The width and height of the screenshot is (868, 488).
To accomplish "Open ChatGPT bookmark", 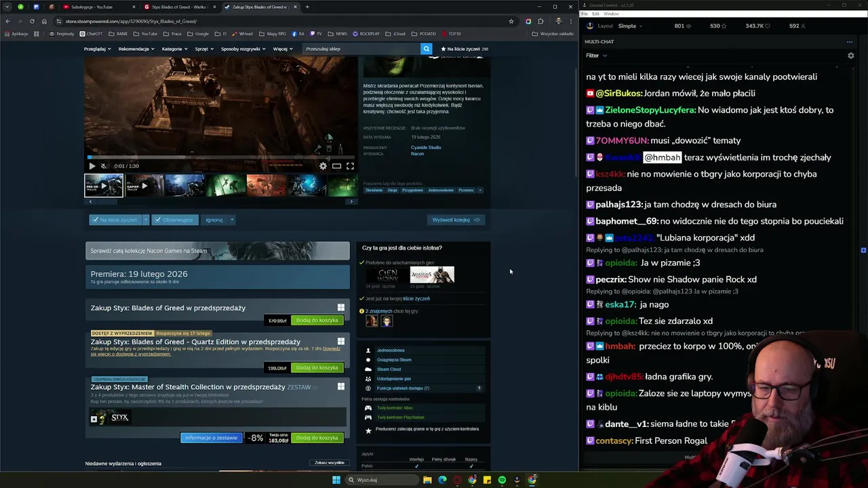I will pos(92,33).
